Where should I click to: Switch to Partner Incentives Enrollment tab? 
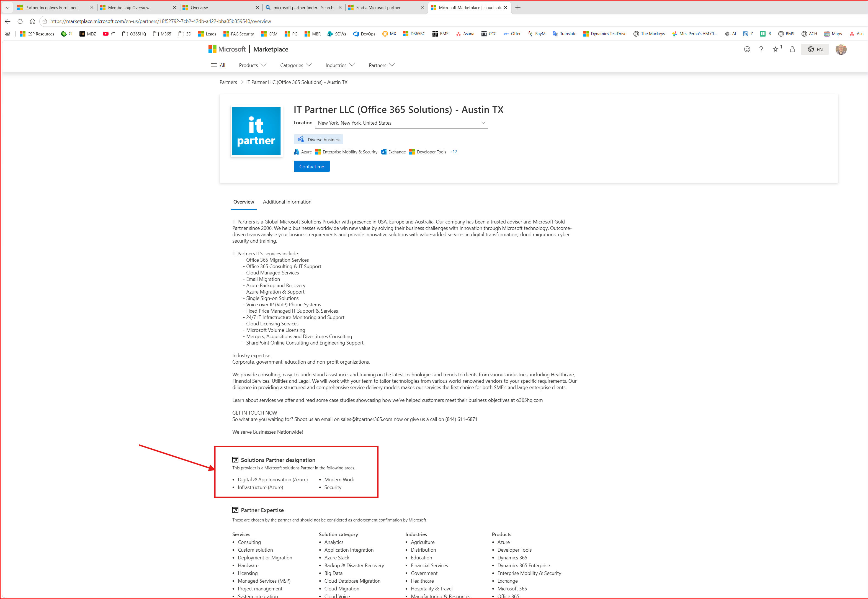point(55,7)
